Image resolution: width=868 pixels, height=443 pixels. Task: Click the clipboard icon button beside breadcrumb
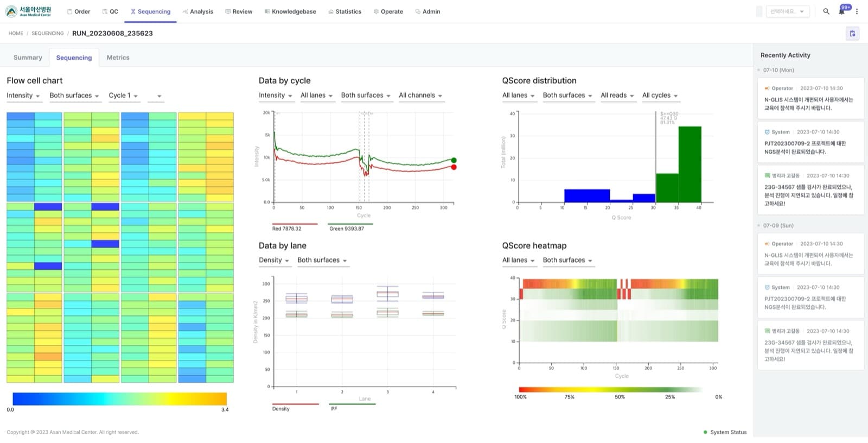click(852, 34)
